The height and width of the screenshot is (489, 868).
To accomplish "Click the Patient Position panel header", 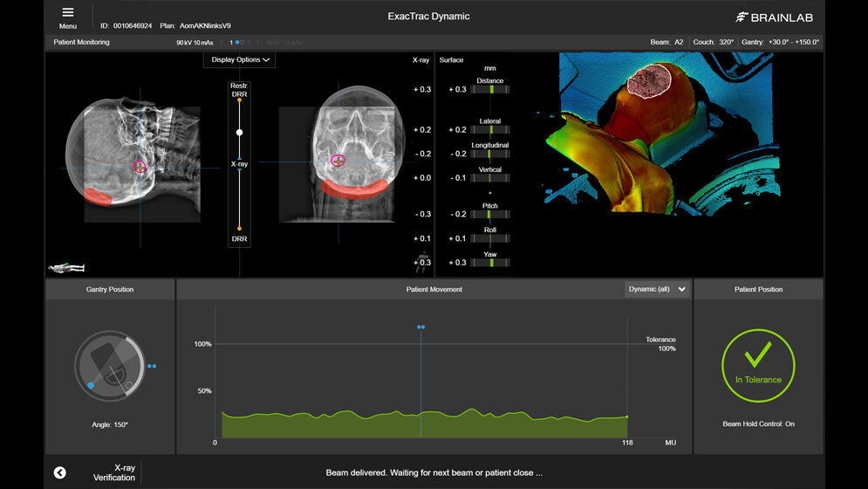I will (758, 289).
